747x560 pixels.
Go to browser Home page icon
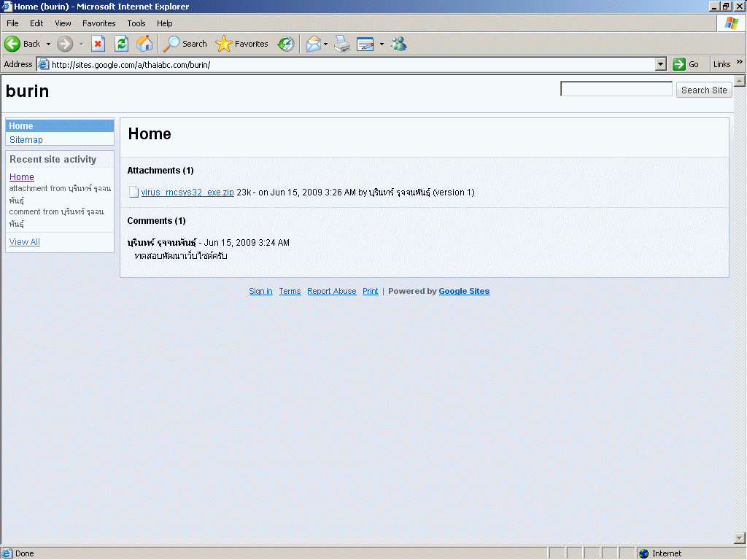[x=144, y=44]
